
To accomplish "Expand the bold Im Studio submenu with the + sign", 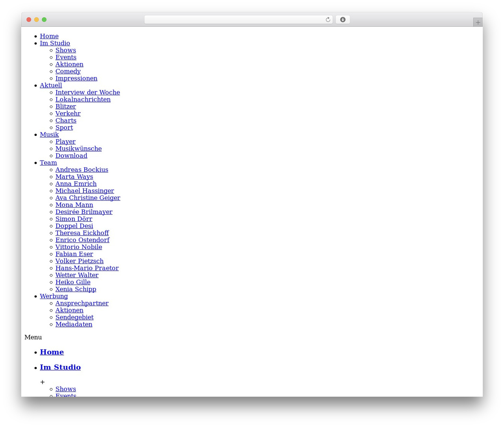I will pos(43,382).
